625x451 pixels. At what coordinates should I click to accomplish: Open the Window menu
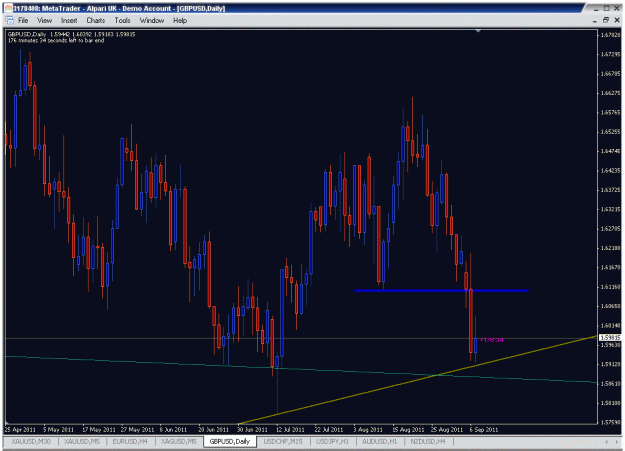(x=151, y=20)
